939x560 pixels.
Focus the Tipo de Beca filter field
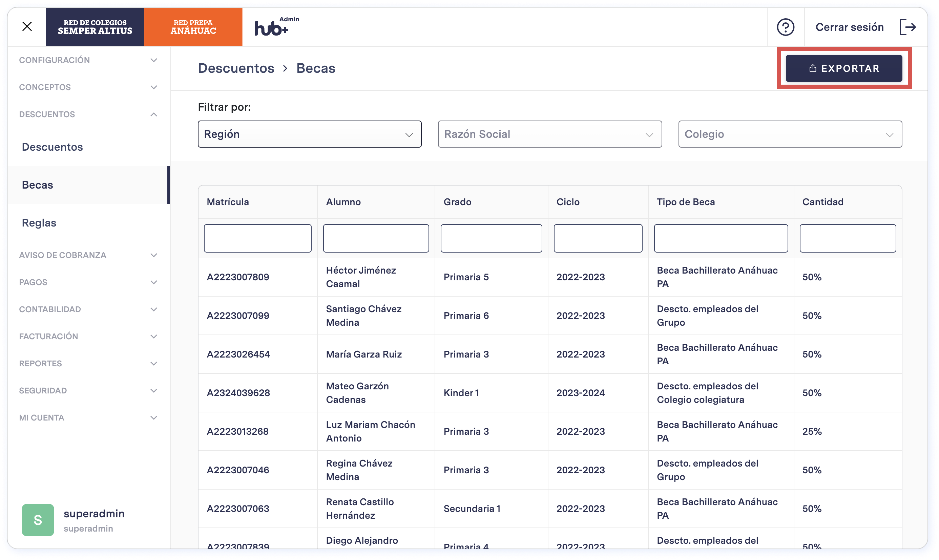click(x=721, y=238)
